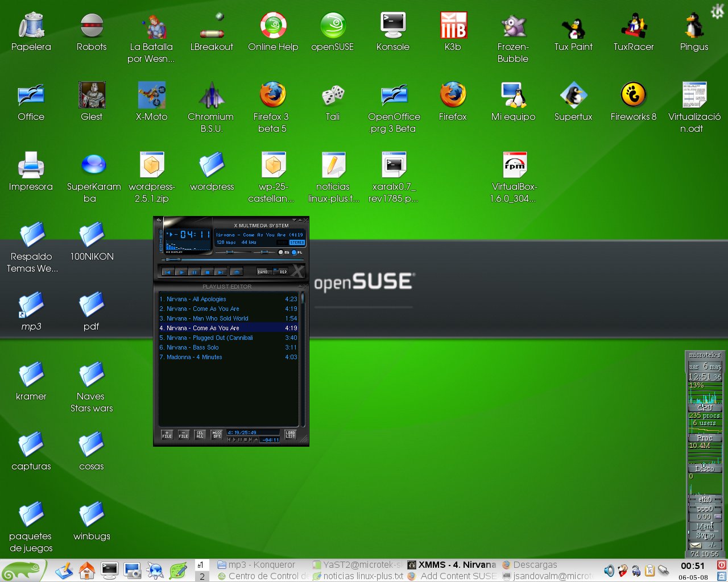Toggle XMMS RAND. shuffle button
The width and height of the screenshot is (728, 582).
tap(263, 272)
